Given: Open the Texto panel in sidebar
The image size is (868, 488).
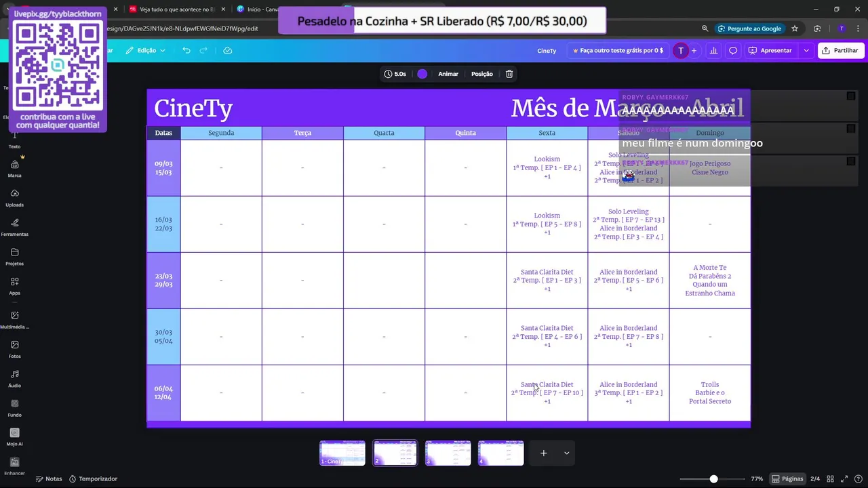Looking at the screenshot, I should click(x=14, y=140).
